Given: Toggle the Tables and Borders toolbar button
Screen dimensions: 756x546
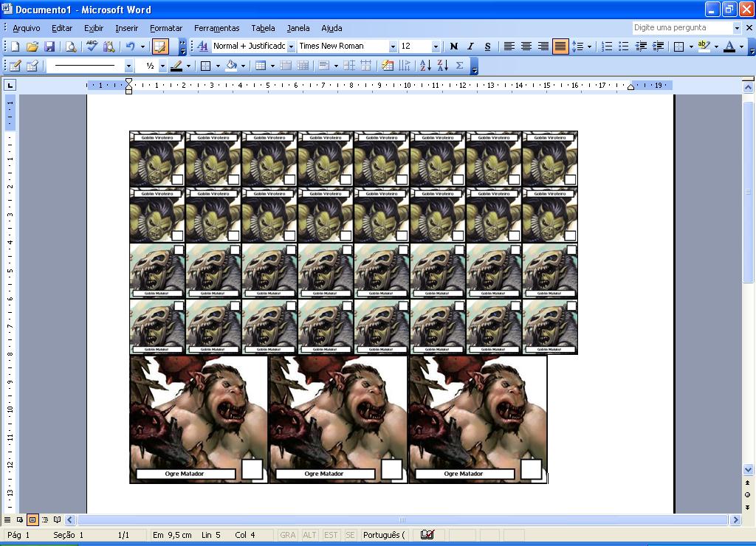Looking at the screenshot, I should (x=159, y=46).
